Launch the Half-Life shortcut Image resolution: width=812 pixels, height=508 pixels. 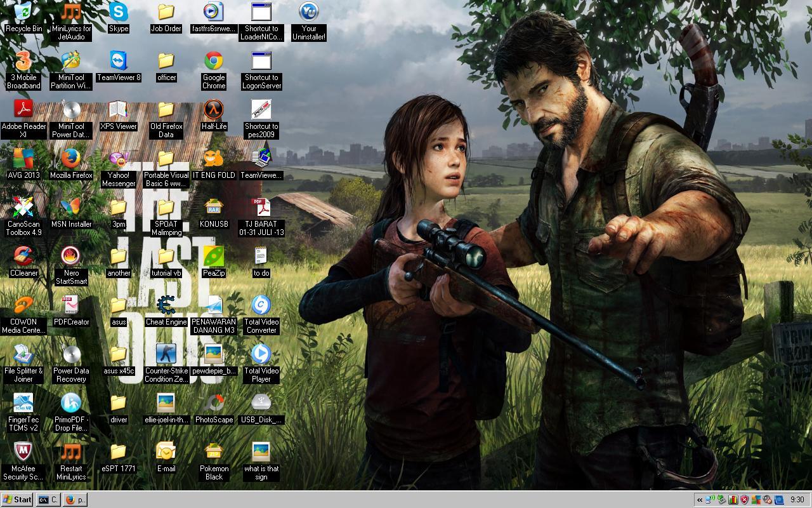coord(214,109)
